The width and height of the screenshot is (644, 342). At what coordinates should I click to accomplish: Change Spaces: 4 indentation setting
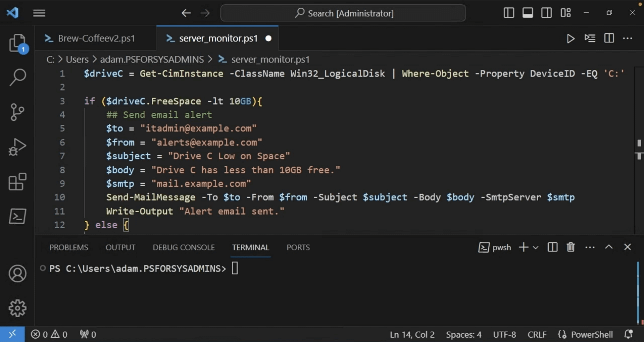(463, 334)
